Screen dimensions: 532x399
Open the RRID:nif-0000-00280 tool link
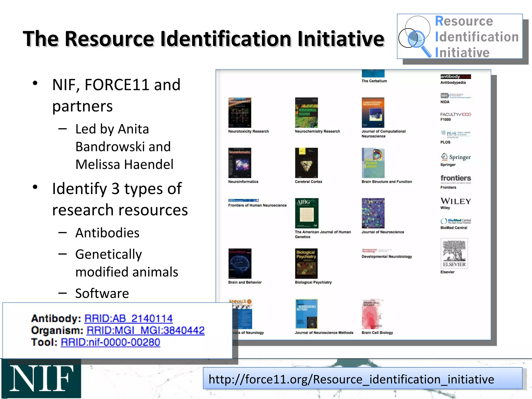click(110, 342)
